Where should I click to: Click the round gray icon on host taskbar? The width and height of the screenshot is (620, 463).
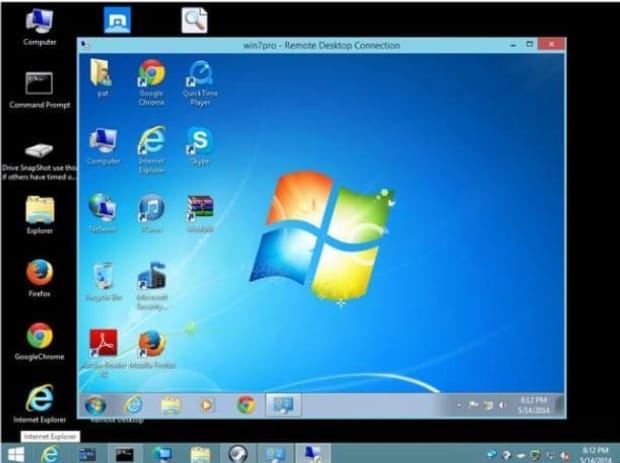tap(238, 454)
